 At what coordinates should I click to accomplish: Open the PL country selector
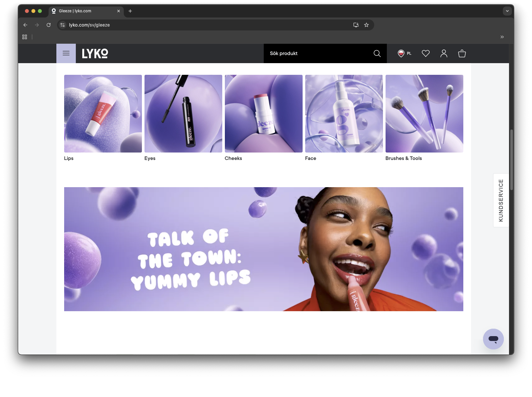[x=405, y=53]
